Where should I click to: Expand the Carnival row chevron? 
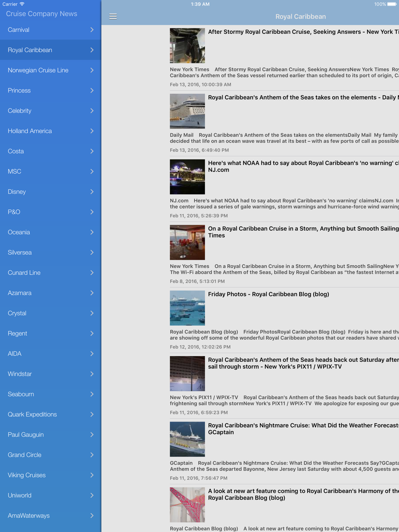point(92,30)
